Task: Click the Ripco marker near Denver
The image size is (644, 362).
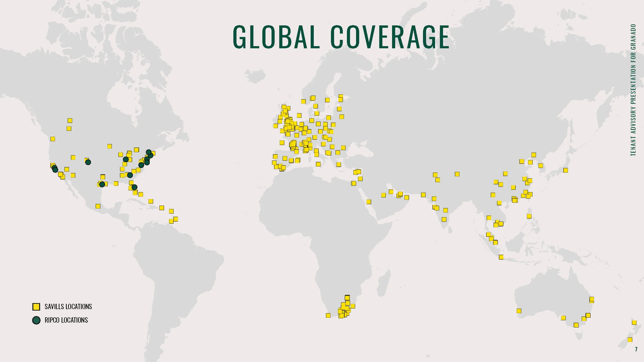Action: [88, 162]
